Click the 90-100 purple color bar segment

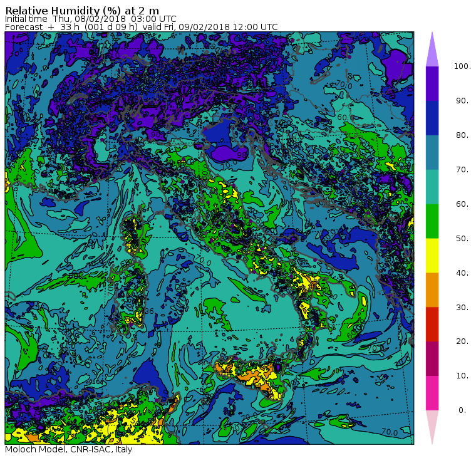(432, 83)
